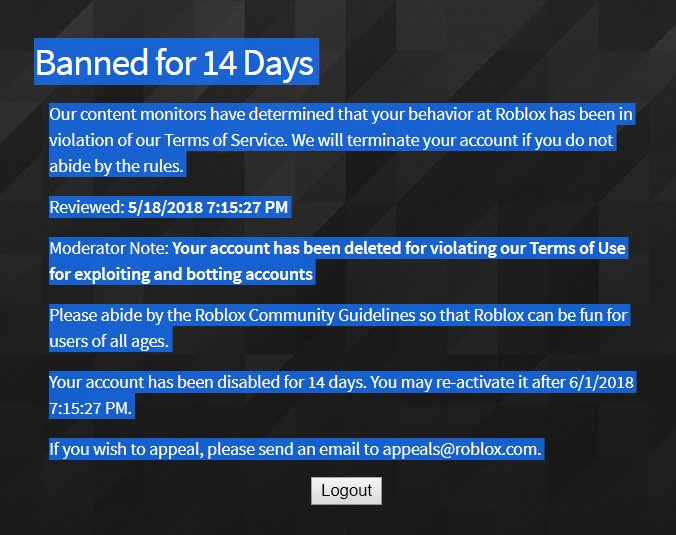Viewport: 676px width, 535px height.
Task: Click the "abide by the rules." line
Action: [117, 166]
